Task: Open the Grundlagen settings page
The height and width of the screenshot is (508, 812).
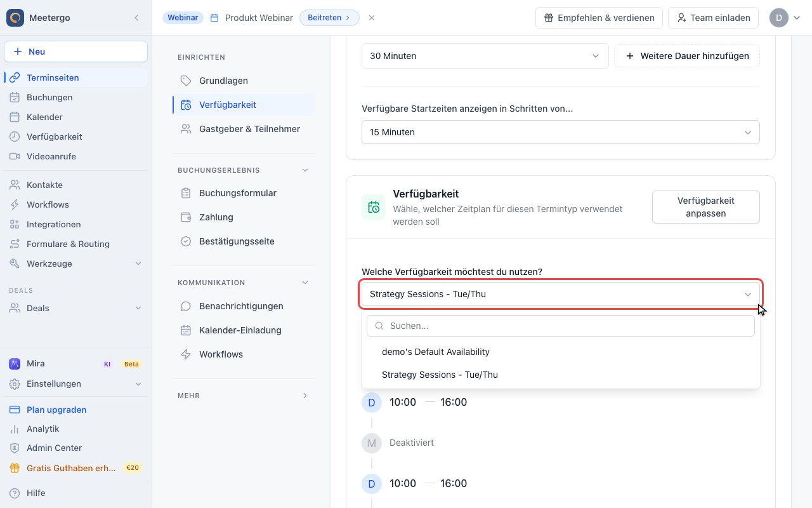Action: pos(244,81)
